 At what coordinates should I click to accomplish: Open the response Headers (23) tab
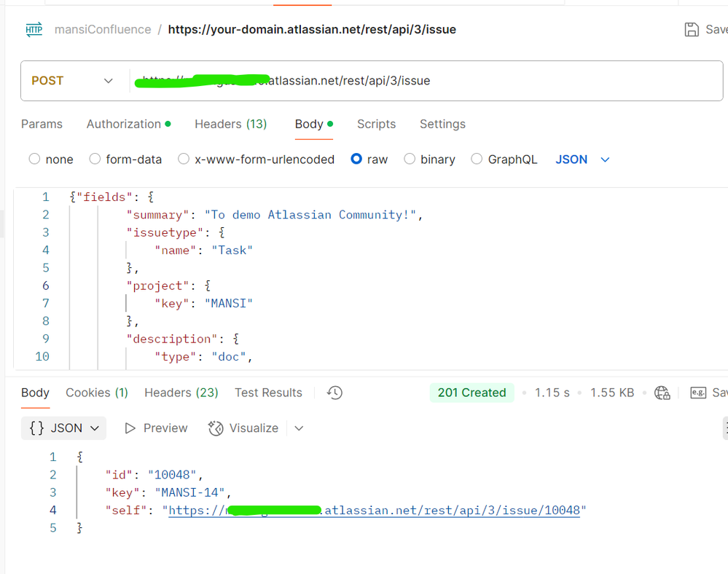(181, 393)
